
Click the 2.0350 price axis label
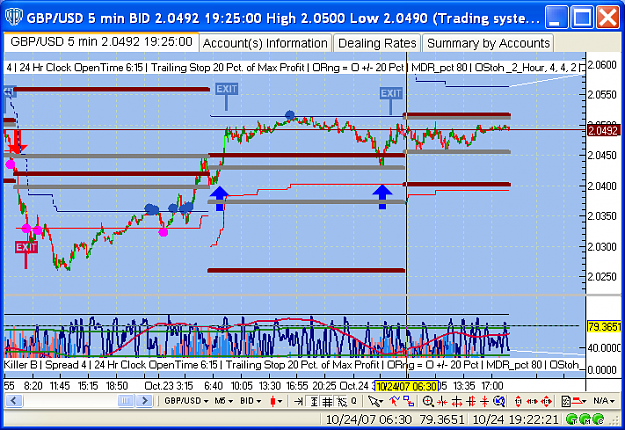point(603,216)
